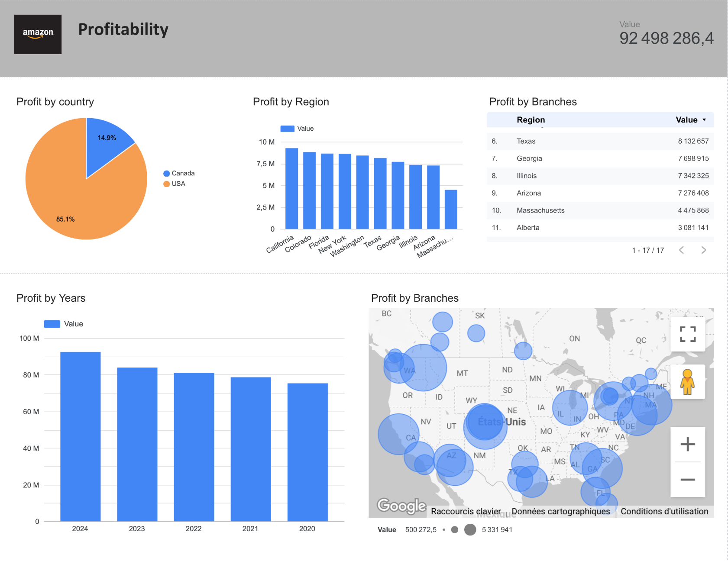This screenshot has width=728, height=561.
Task: Open the Raccourcis clavier link
Action: [x=466, y=511]
